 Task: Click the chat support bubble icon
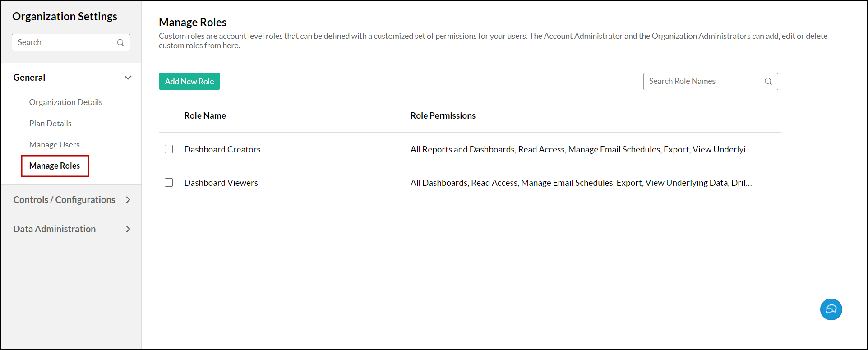pyautogui.click(x=831, y=309)
